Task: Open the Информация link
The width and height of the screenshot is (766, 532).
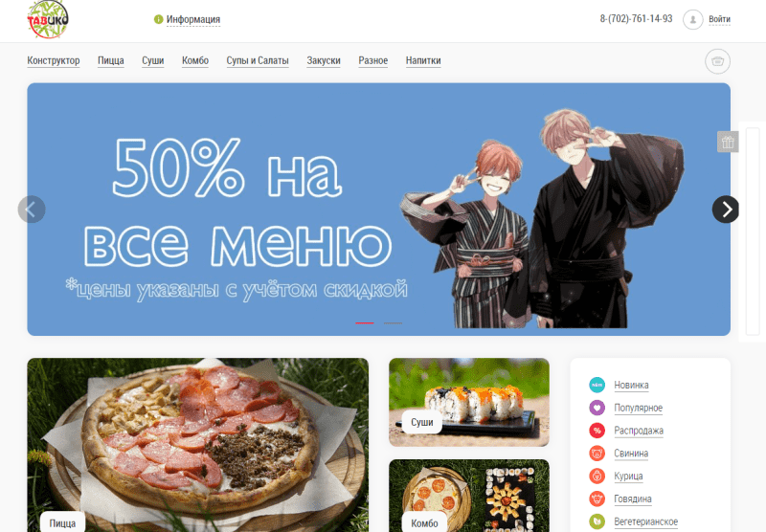Action: (193, 19)
